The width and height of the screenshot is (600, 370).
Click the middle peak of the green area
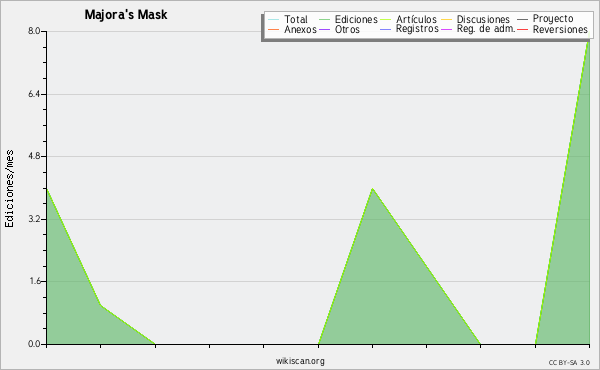(372, 189)
